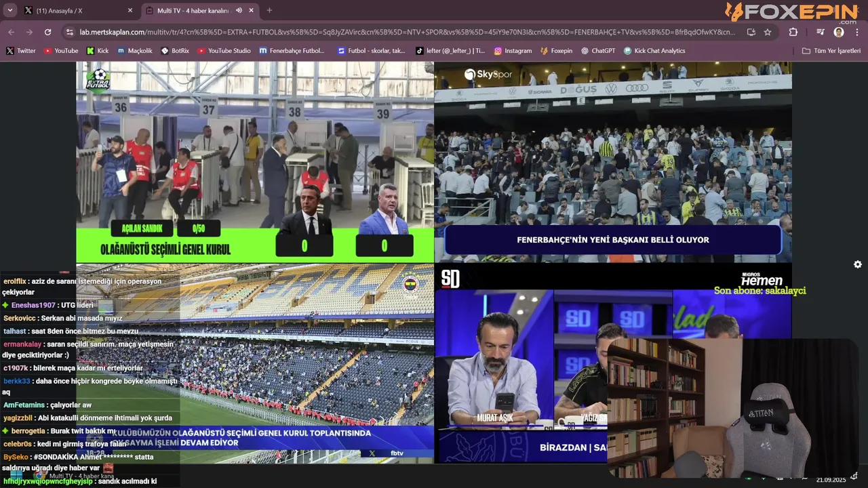This screenshot has height=488, width=868.
Task: Open the Foxepin bookmark
Action: pos(556,51)
